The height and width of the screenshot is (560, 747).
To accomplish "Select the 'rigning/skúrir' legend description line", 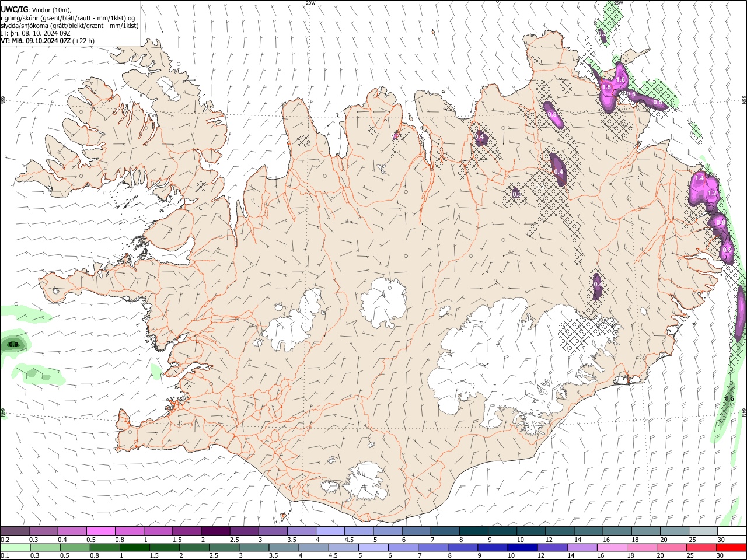I will click(x=68, y=18).
